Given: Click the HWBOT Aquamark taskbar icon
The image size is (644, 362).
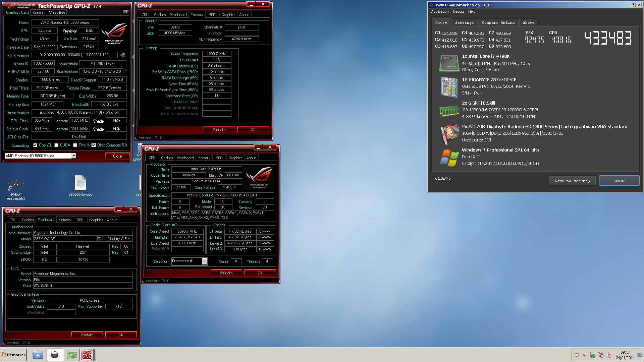Looking at the screenshot, I should click(x=54, y=355).
